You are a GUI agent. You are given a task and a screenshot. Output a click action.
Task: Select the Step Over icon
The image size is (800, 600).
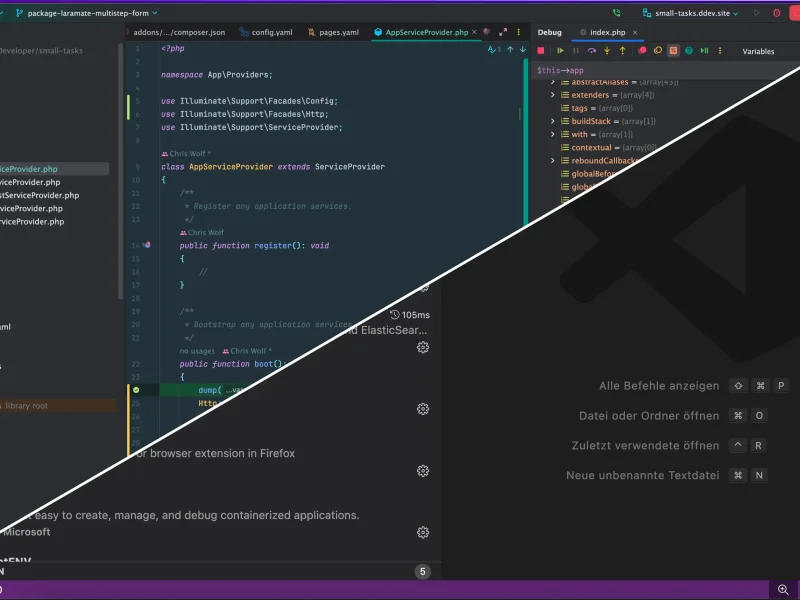(592, 50)
